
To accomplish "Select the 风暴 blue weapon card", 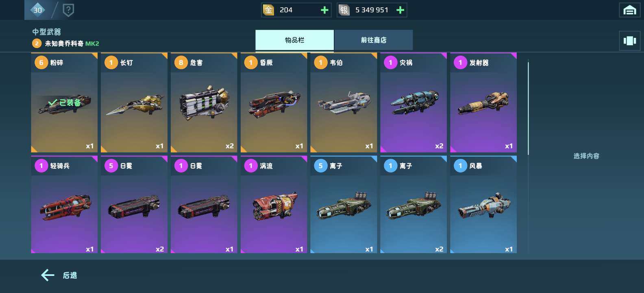I will click(x=483, y=205).
